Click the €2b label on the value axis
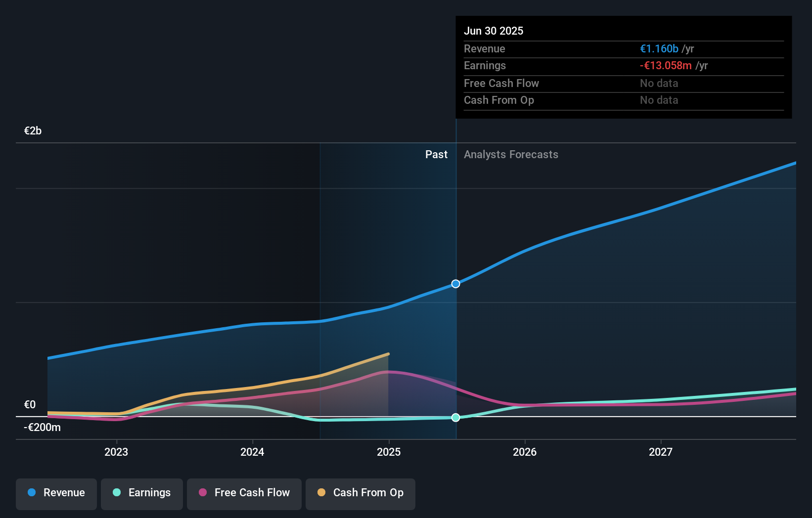This screenshot has width=812, height=518. tap(32, 130)
